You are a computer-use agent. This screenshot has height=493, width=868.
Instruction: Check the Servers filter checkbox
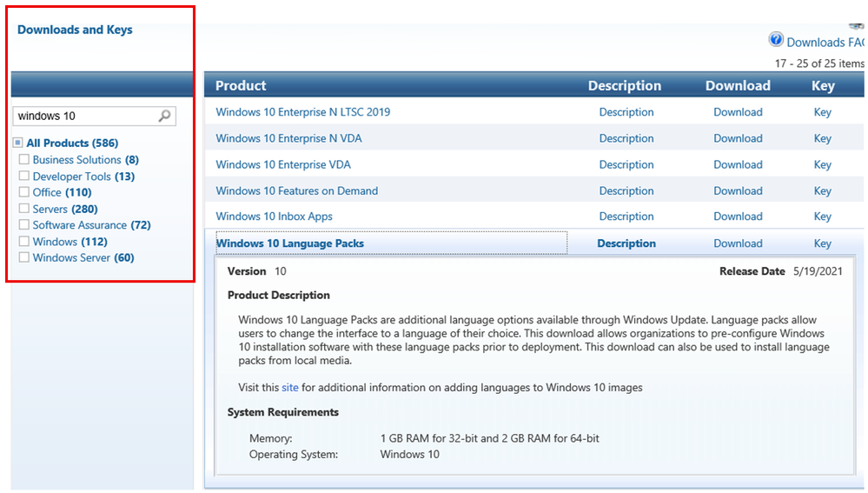point(23,209)
